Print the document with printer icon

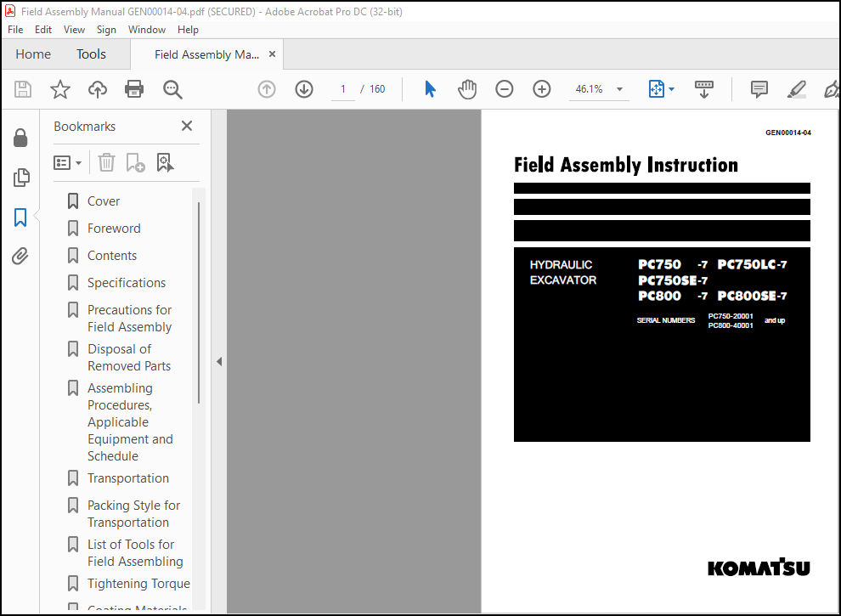click(x=134, y=89)
